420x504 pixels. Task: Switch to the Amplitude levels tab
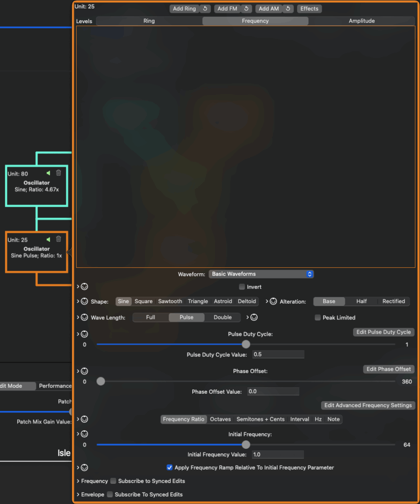pyautogui.click(x=361, y=21)
